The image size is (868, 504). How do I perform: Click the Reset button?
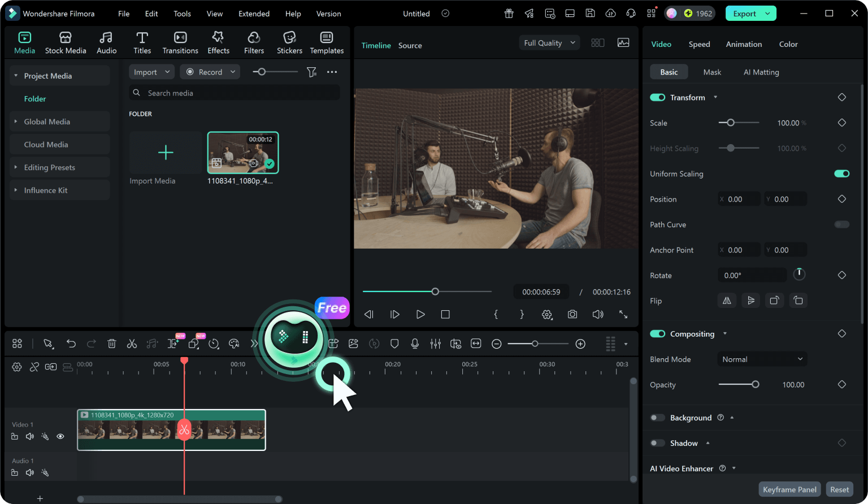click(x=839, y=489)
